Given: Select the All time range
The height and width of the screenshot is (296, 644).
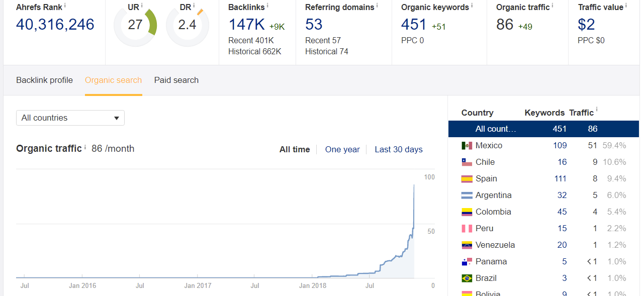Looking at the screenshot, I should pyautogui.click(x=295, y=149).
